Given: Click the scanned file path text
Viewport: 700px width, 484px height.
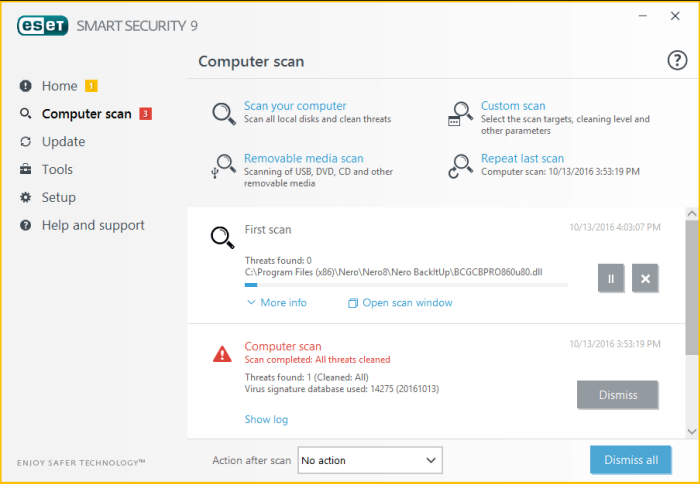Looking at the screenshot, I should 393,272.
